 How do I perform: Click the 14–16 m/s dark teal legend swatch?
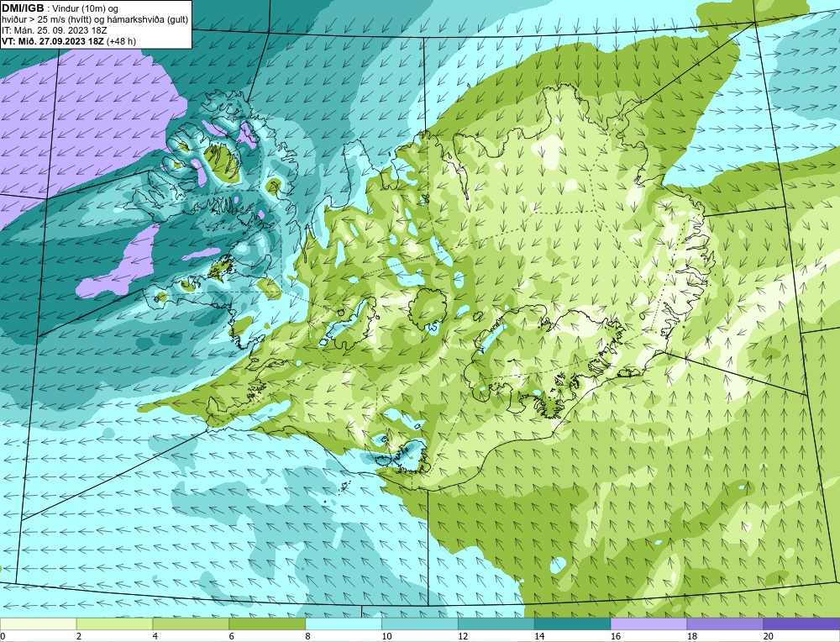click(x=573, y=624)
